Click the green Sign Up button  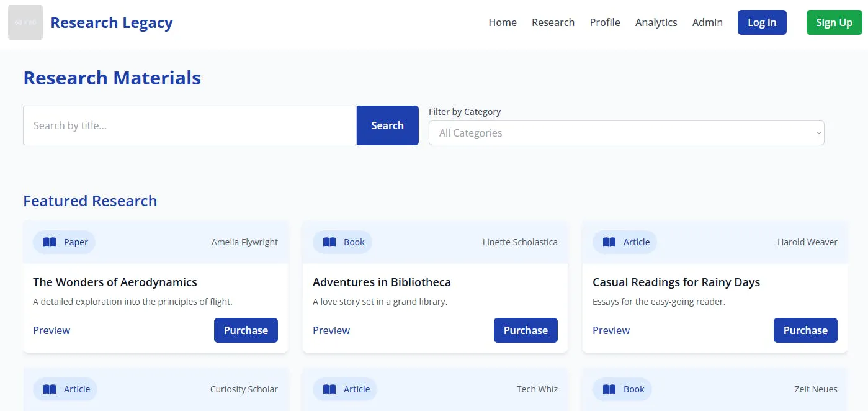(x=834, y=22)
